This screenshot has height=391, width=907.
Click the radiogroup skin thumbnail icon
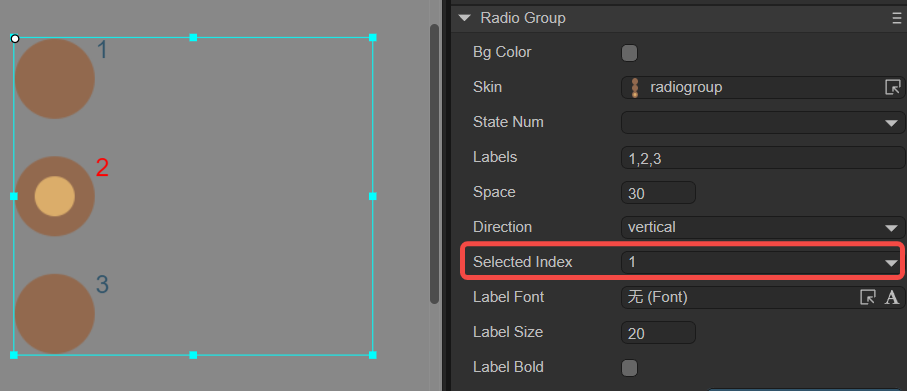click(x=635, y=88)
